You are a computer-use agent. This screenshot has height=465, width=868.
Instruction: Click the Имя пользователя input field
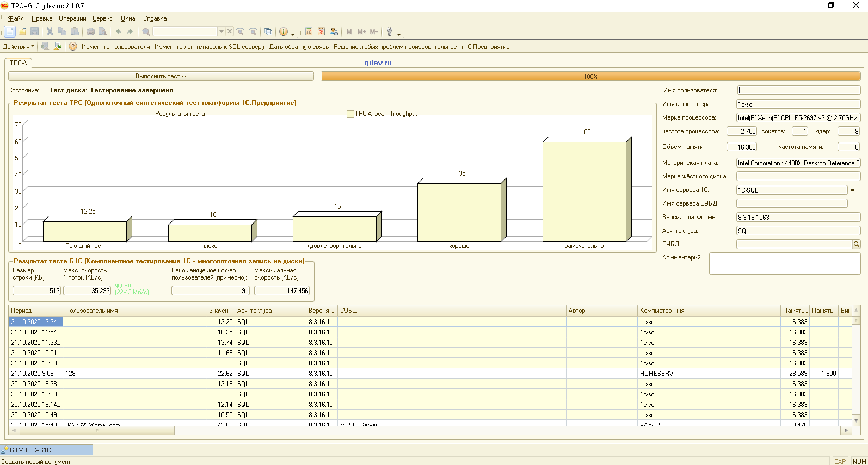(x=798, y=90)
